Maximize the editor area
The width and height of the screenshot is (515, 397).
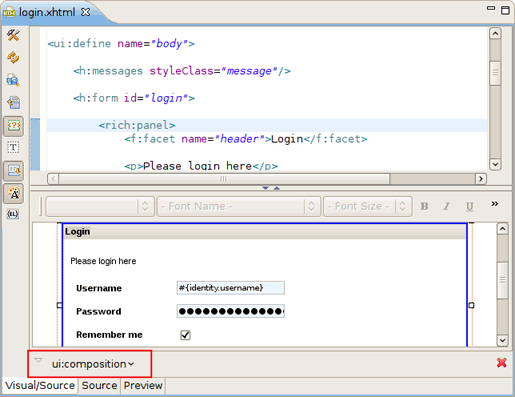pyautogui.click(x=505, y=10)
